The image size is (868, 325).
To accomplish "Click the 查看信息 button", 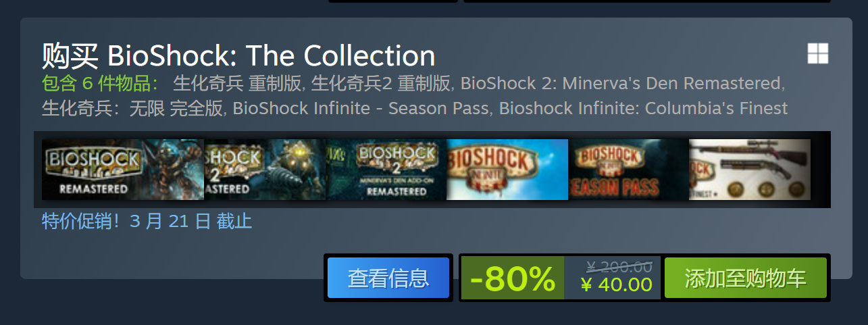I will [388, 278].
